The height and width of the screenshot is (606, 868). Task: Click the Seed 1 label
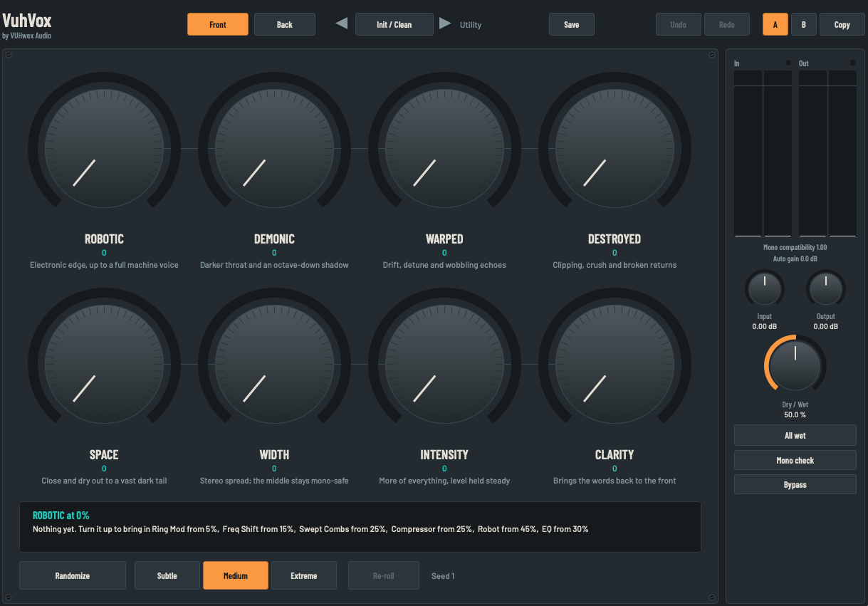[x=443, y=576]
